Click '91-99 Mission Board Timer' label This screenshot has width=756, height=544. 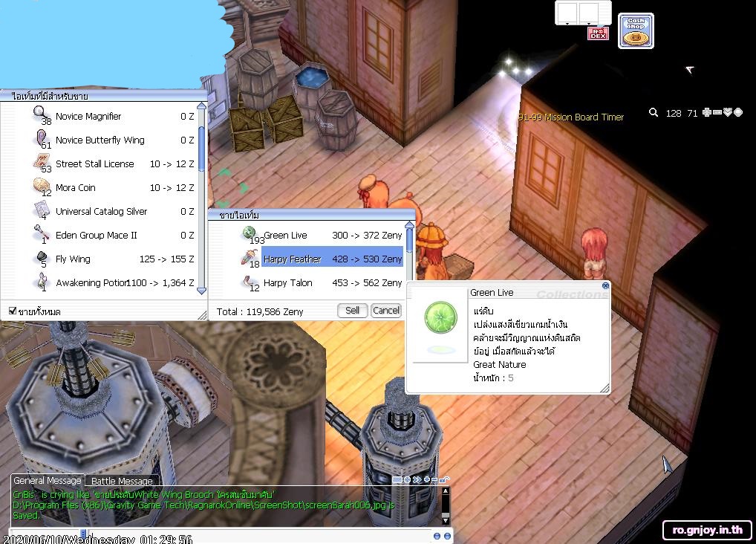[x=571, y=117]
